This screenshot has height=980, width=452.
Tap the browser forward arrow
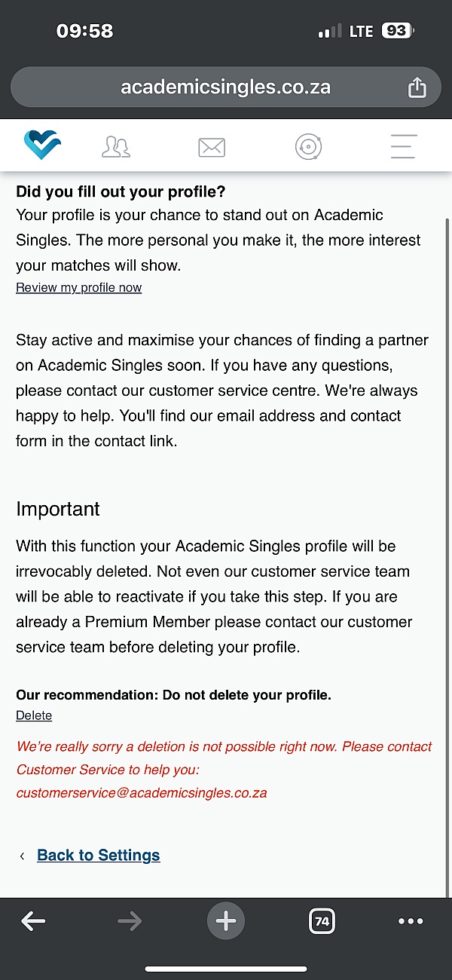(130, 920)
